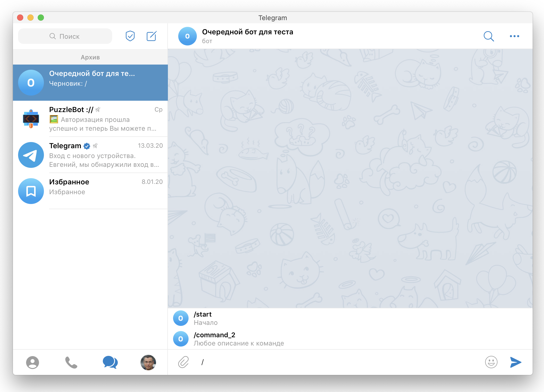Click the 13.03.20 date on Telegram chat
544x392 pixels.
click(150, 146)
